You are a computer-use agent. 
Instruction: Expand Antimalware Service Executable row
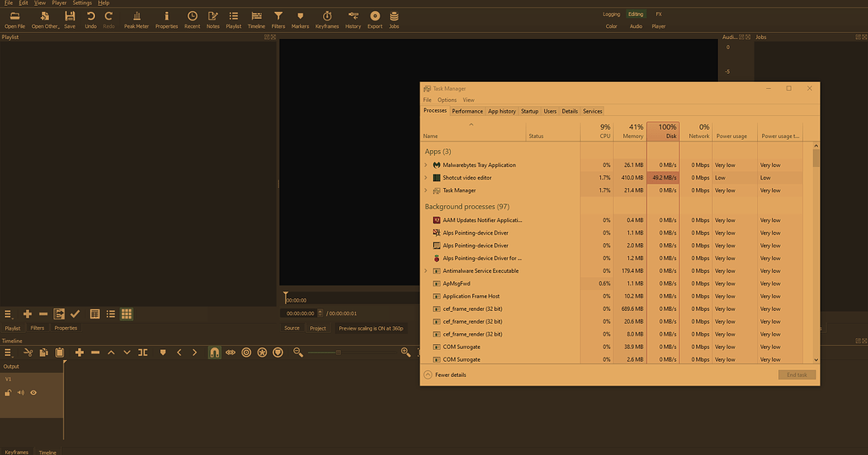(x=426, y=270)
